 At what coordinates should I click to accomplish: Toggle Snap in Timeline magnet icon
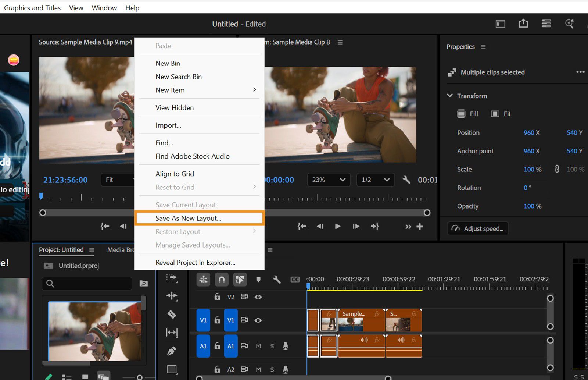pos(222,280)
